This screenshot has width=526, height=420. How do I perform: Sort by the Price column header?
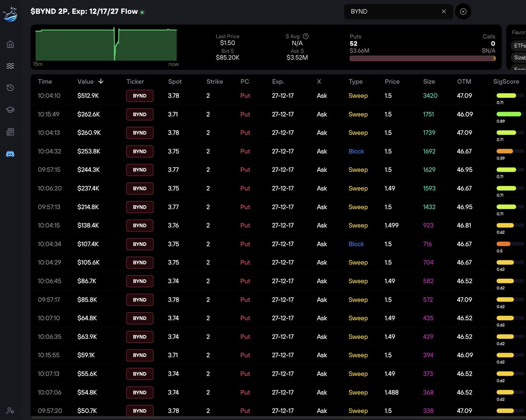point(392,82)
